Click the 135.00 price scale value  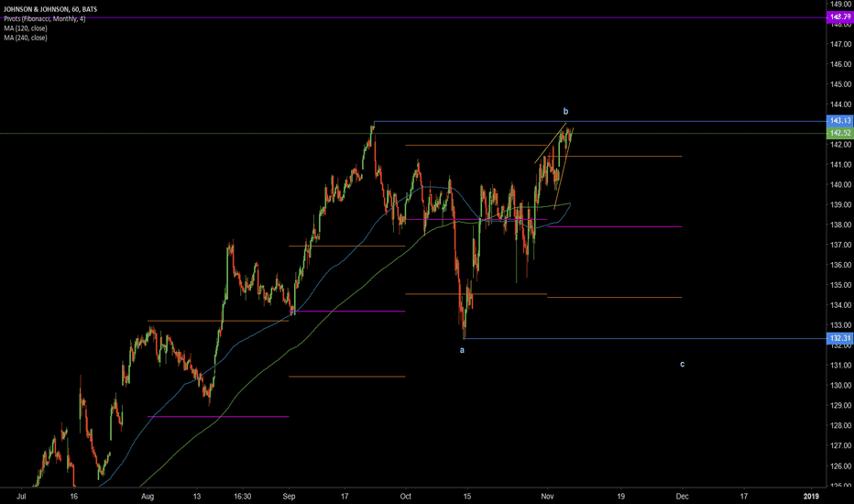click(x=840, y=285)
